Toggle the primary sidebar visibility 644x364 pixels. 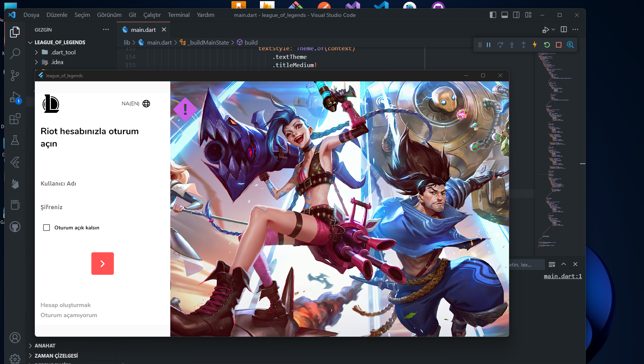tap(492, 15)
